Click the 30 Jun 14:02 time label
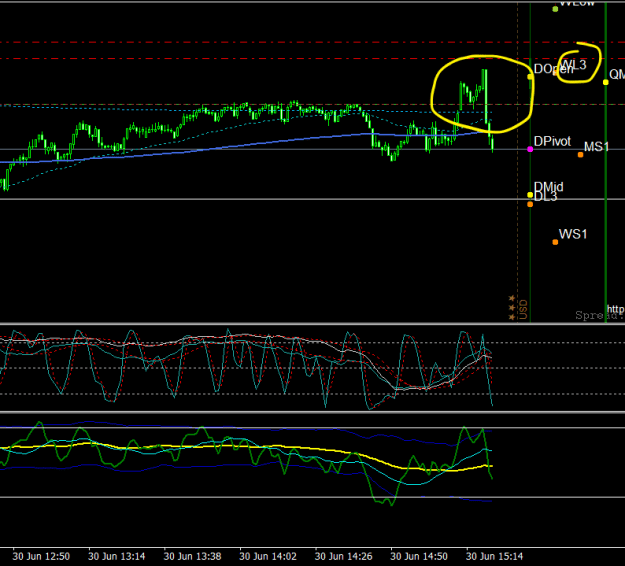 [268, 556]
